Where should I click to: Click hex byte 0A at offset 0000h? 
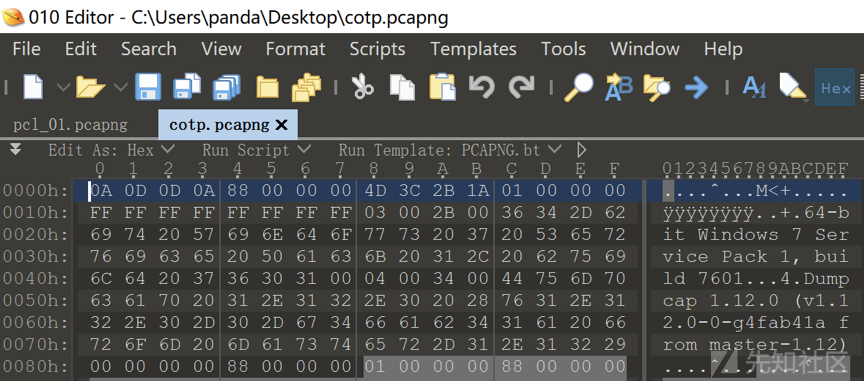(100, 191)
